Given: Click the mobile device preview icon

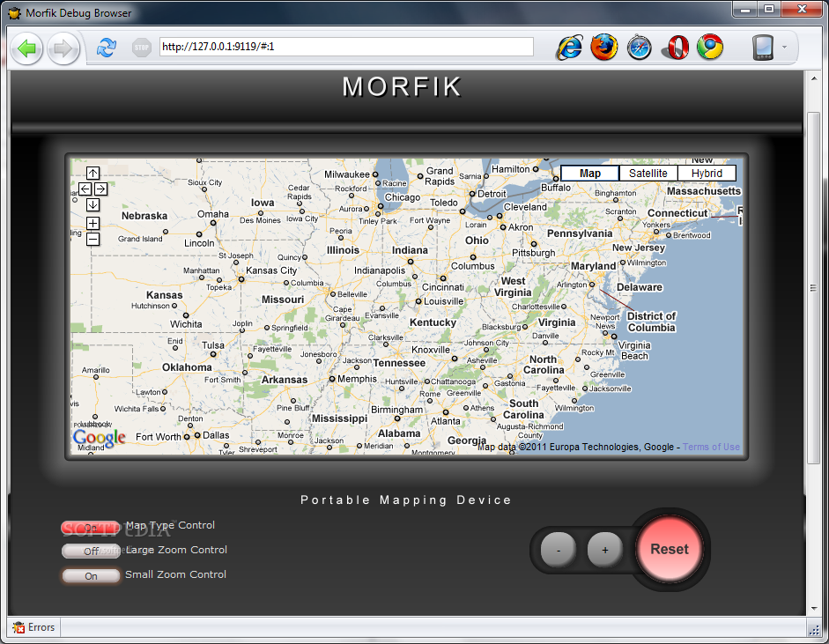Looking at the screenshot, I should click(x=763, y=47).
